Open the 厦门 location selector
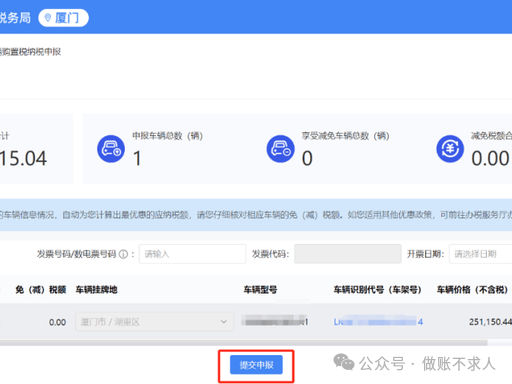The image size is (512, 384). tap(63, 18)
